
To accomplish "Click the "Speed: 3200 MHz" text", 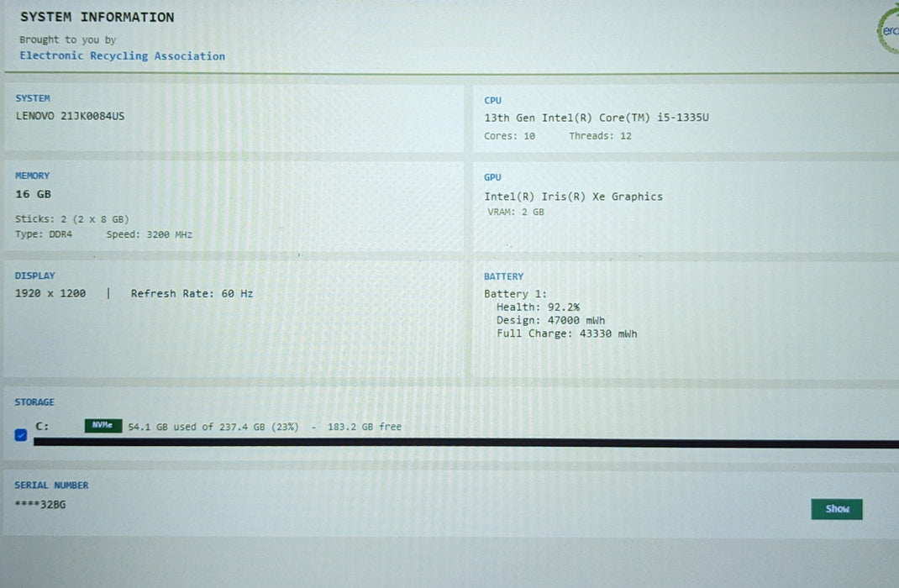I will (149, 234).
